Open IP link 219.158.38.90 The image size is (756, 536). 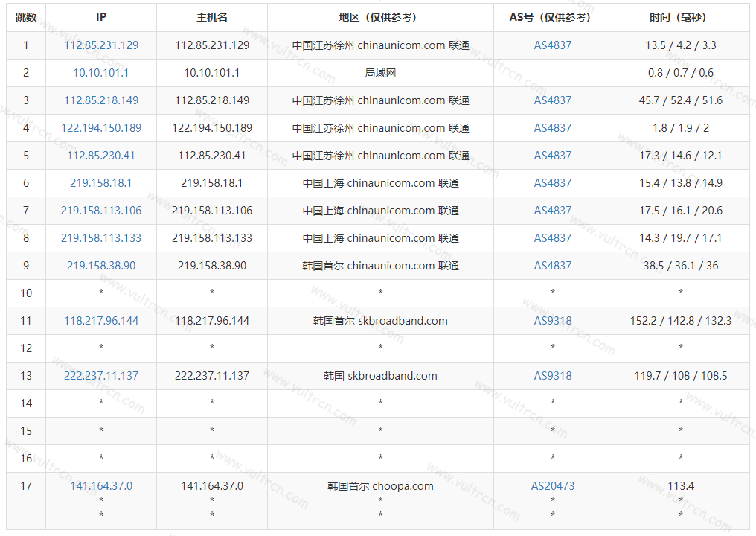click(101, 265)
